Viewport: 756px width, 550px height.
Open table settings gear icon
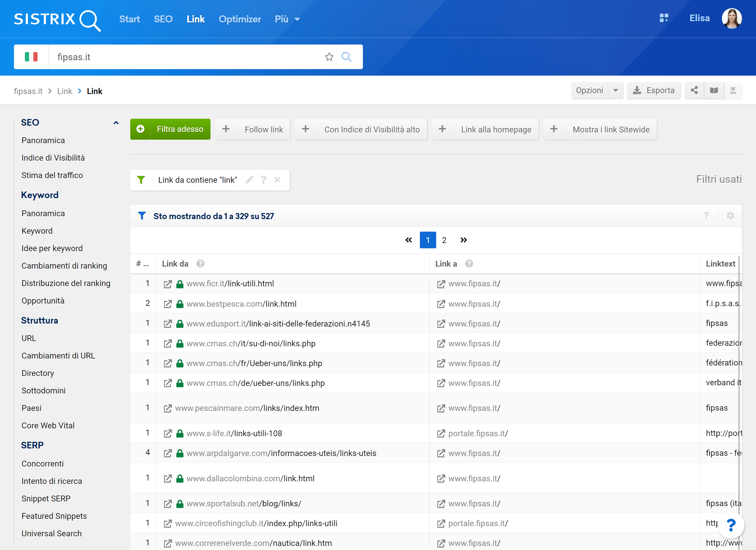[x=730, y=215]
